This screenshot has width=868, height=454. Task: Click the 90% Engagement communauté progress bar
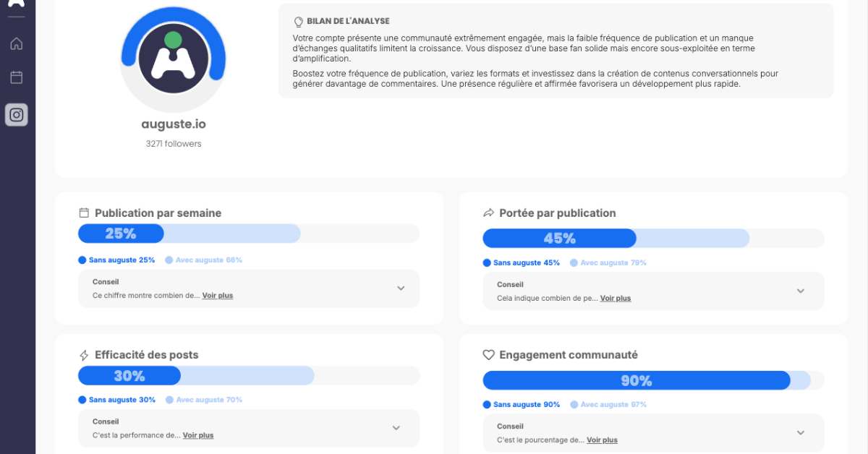(637, 381)
